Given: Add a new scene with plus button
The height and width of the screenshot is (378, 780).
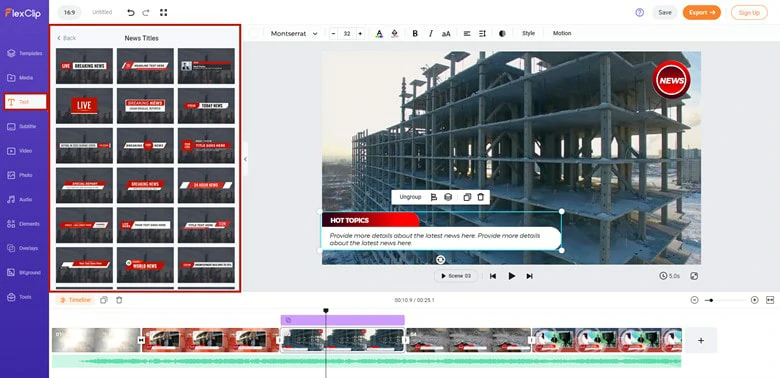Looking at the screenshot, I should (701, 340).
